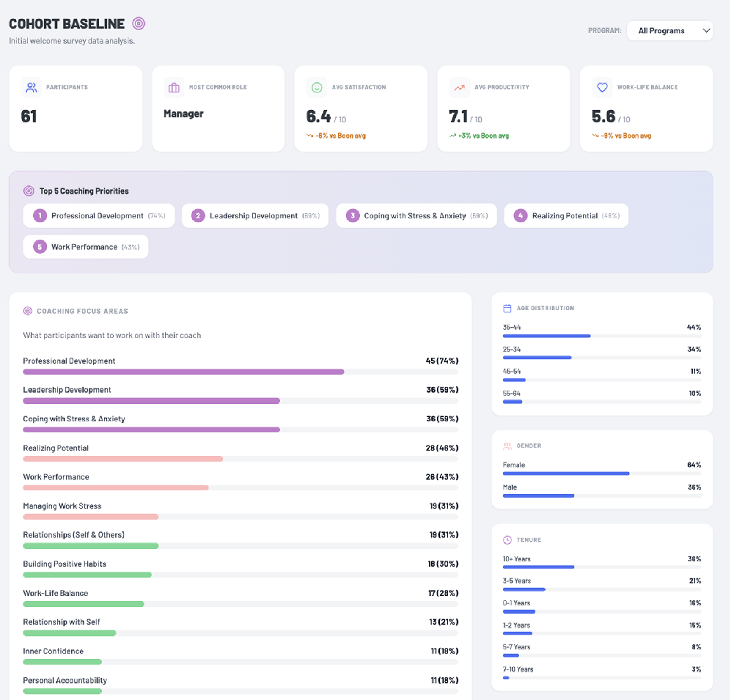Viewport: 731px width, 700px height.
Task: Click the Gender people icon
Action: click(507, 446)
